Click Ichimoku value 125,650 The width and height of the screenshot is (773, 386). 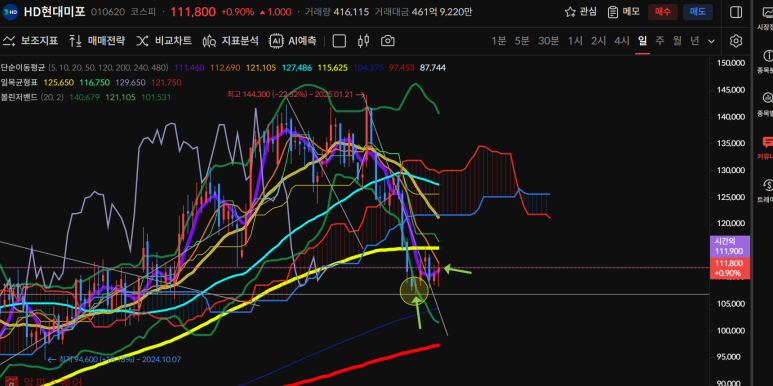click(59, 82)
